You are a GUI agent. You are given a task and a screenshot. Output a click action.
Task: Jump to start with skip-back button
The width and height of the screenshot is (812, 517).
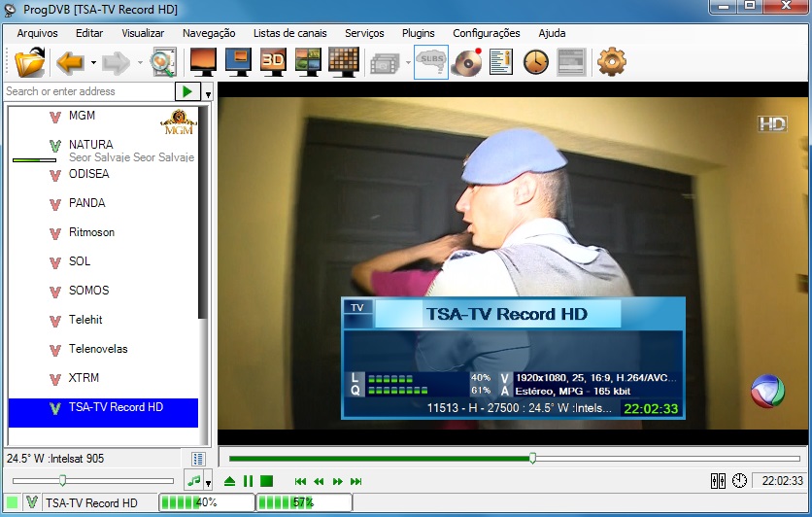tap(300, 482)
